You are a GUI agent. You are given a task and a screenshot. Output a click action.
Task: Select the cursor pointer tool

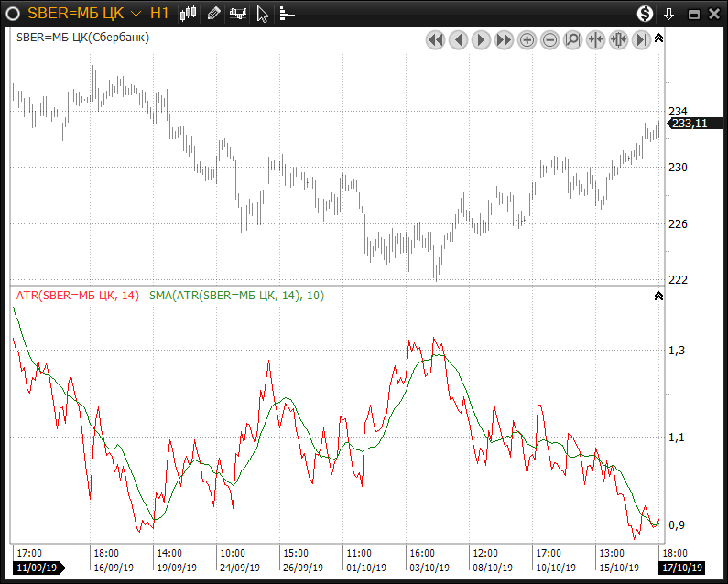(263, 14)
